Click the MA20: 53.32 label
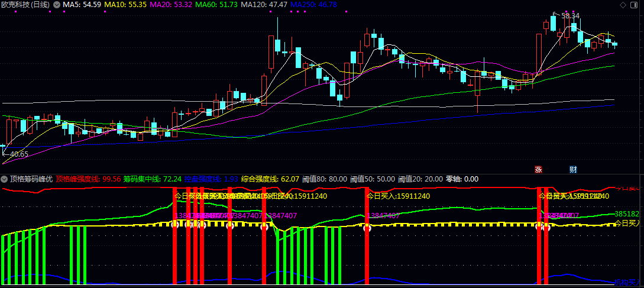 pos(170,5)
